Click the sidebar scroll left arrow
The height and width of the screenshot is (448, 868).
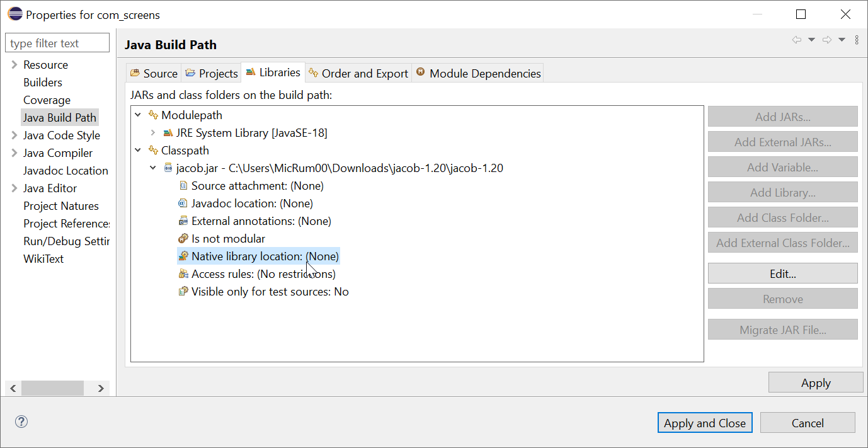[13, 388]
